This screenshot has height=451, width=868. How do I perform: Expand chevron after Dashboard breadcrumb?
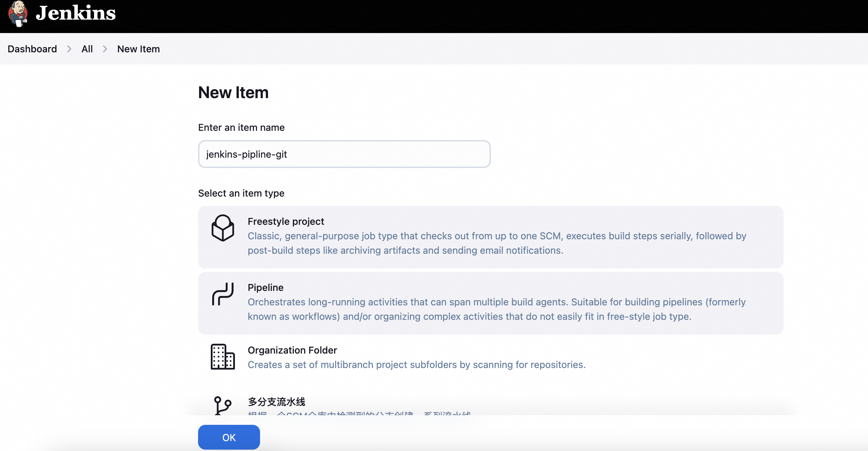69,49
